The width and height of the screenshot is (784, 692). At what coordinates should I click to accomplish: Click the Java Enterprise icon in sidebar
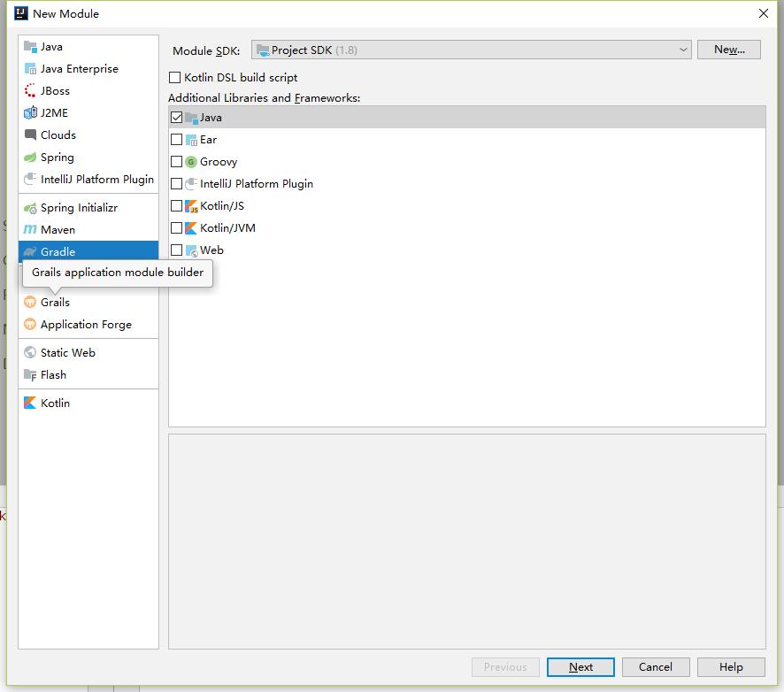click(30, 68)
